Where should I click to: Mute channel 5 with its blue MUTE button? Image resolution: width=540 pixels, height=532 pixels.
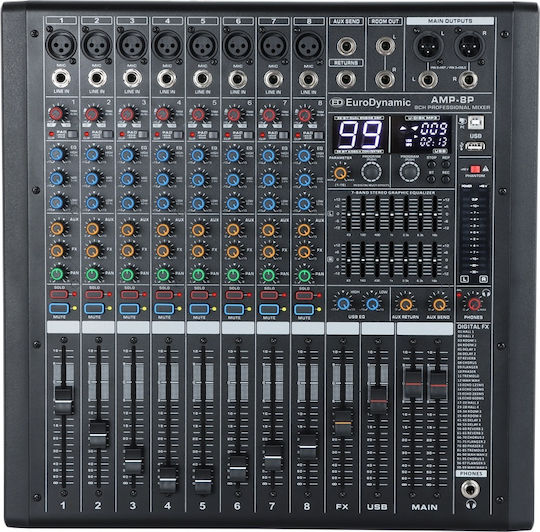(x=199, y=309)
